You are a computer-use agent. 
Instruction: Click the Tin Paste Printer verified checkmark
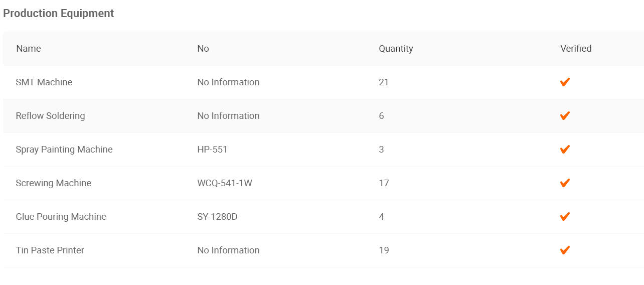click(x=565, y=250)
